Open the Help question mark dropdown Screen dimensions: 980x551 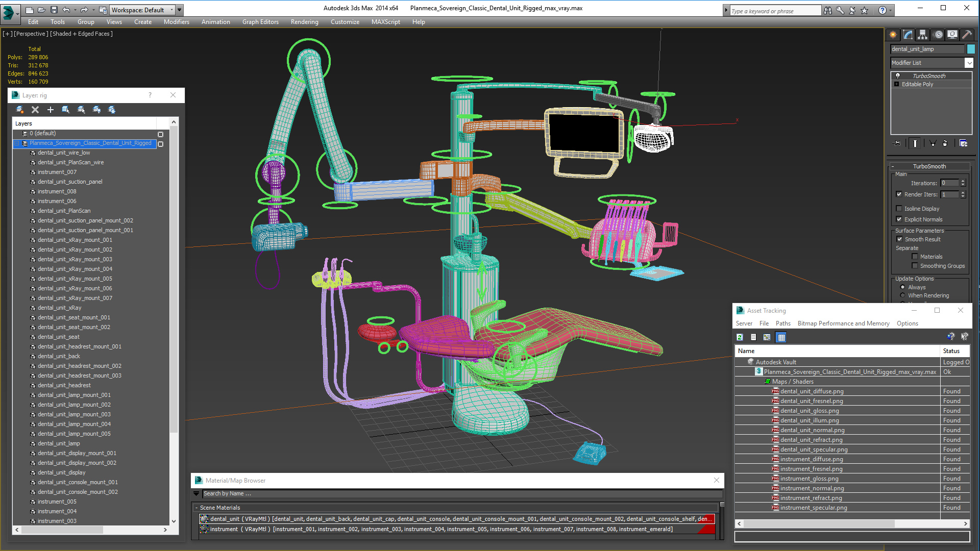[x=891, y=10]
